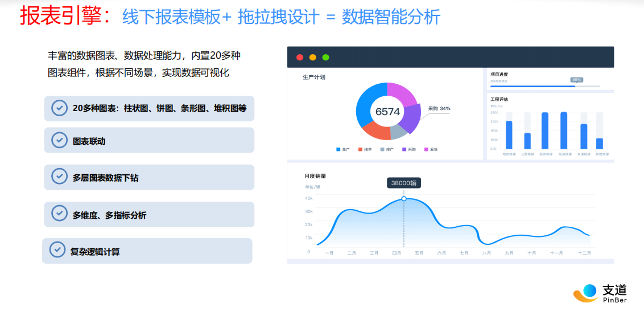Click the 88% progress label bubble
This screenshot has width=644, height=311.
[x=577, y=80]
